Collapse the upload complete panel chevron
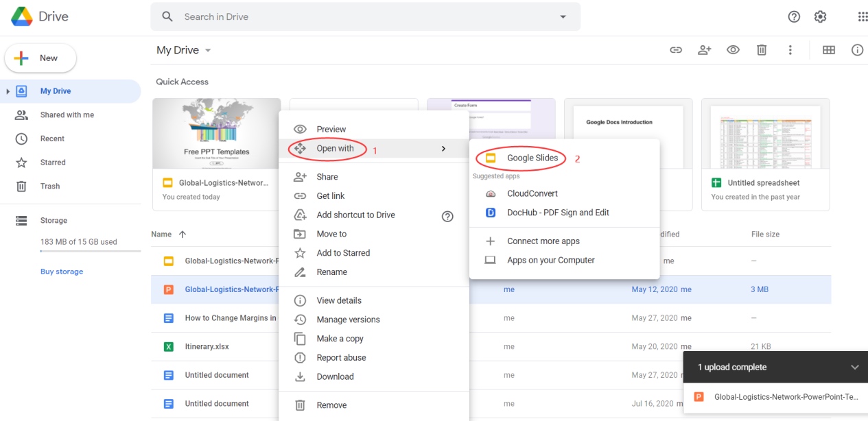This screenshot has height=421, width=868. (855, 368)
